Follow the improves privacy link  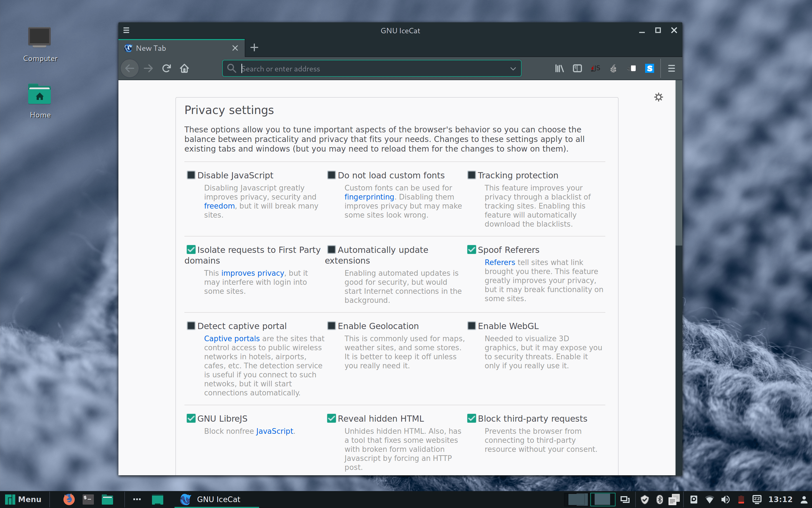253,273
